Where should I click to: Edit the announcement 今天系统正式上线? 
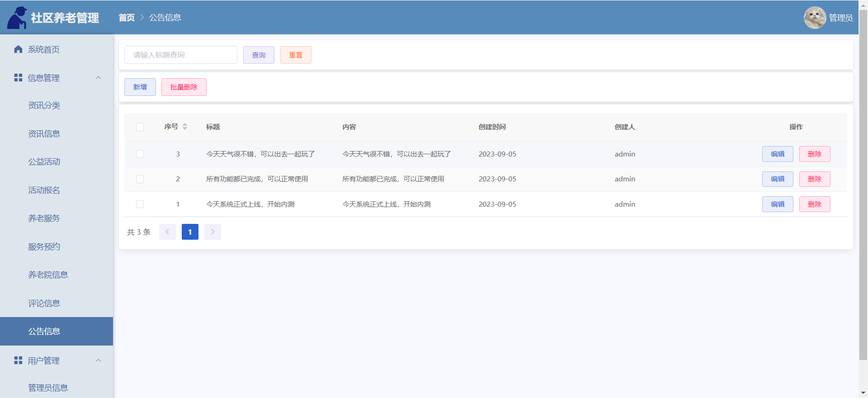coord(778,204)
